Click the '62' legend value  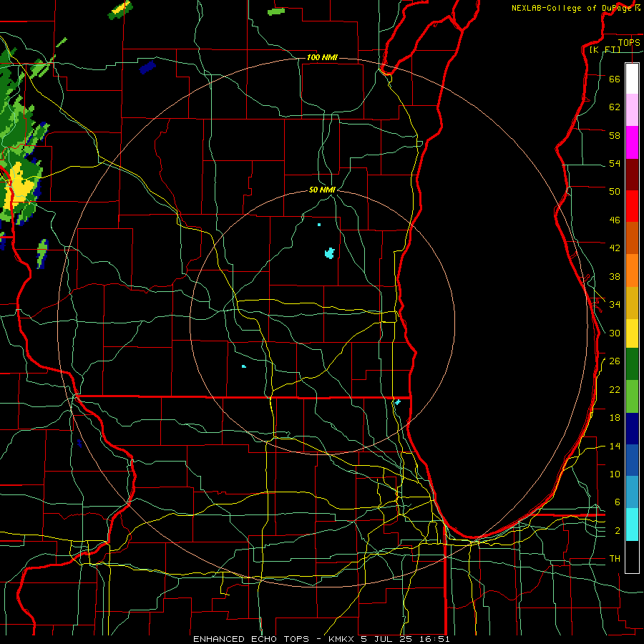tap(615, 107)
